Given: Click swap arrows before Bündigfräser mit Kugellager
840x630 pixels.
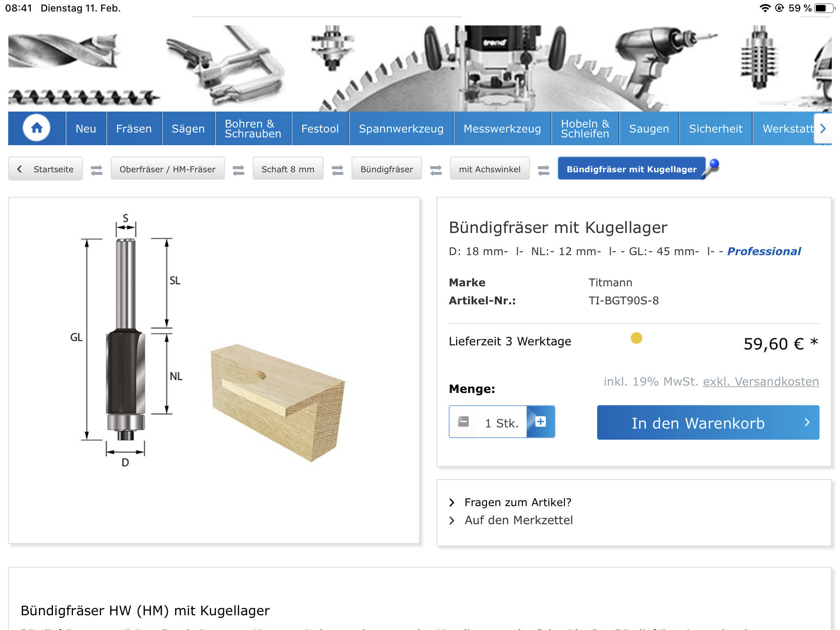Looking at the screenshot, I should tap(544, 170).
